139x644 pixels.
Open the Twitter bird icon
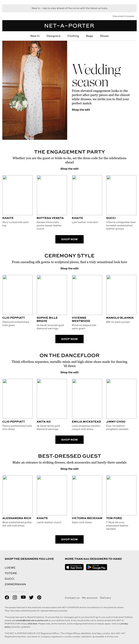pos(31,597)
